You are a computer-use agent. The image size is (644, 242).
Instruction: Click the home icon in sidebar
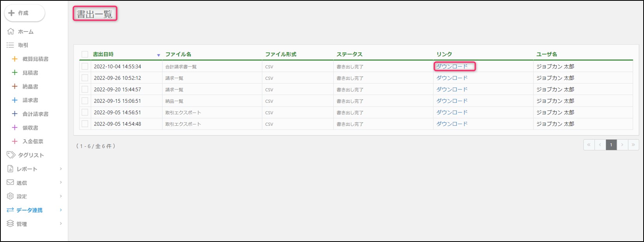pyautogui.click(x=11, y=32)
